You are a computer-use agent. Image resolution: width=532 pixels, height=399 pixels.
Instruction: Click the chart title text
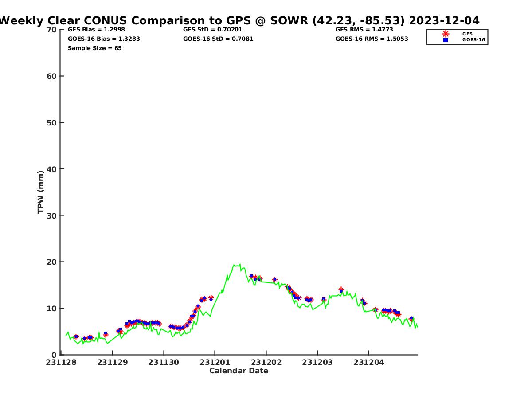point(239,20)
